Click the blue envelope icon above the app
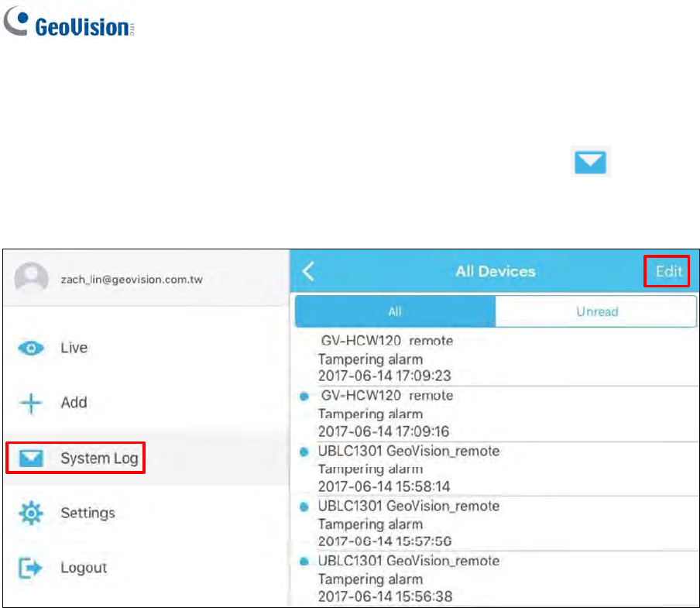700x608 pixels. (x=590, y=162)
